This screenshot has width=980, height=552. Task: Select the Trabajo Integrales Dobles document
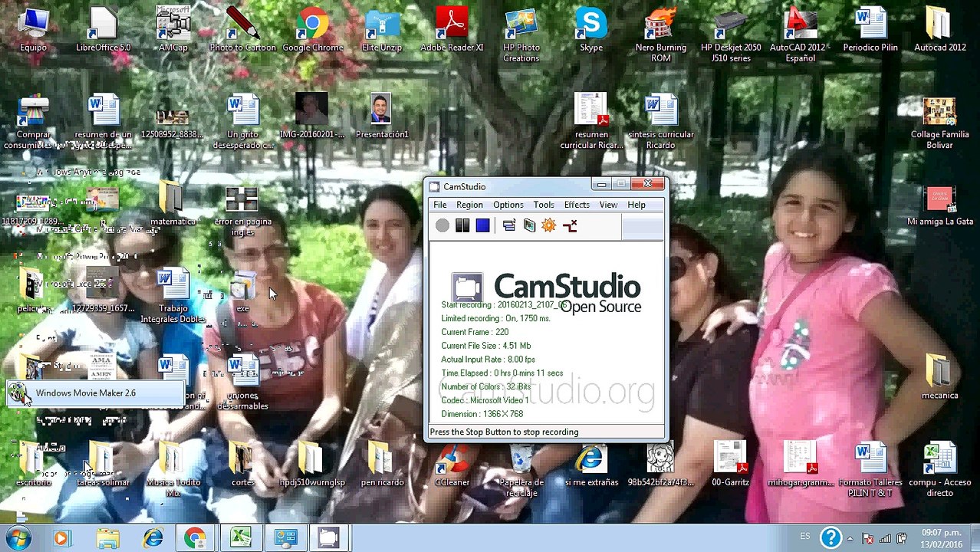(x=173, y=296)
